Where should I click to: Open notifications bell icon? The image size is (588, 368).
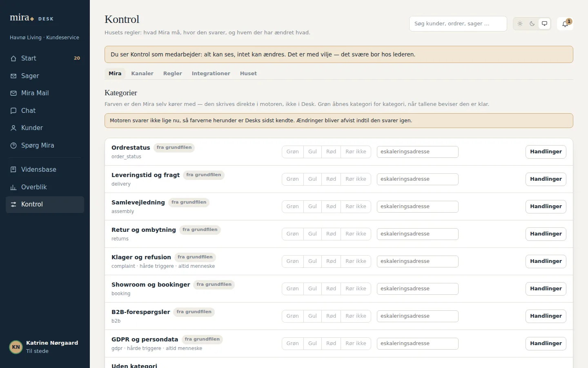[565, 24]
